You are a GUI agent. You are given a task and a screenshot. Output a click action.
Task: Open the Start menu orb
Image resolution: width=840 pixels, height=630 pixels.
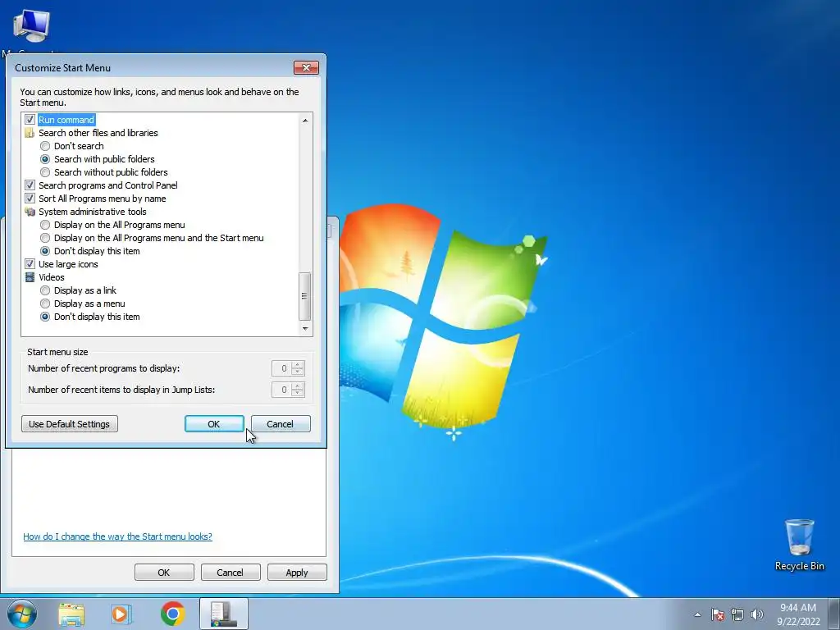pyautogui.click(x=22, y=614)
